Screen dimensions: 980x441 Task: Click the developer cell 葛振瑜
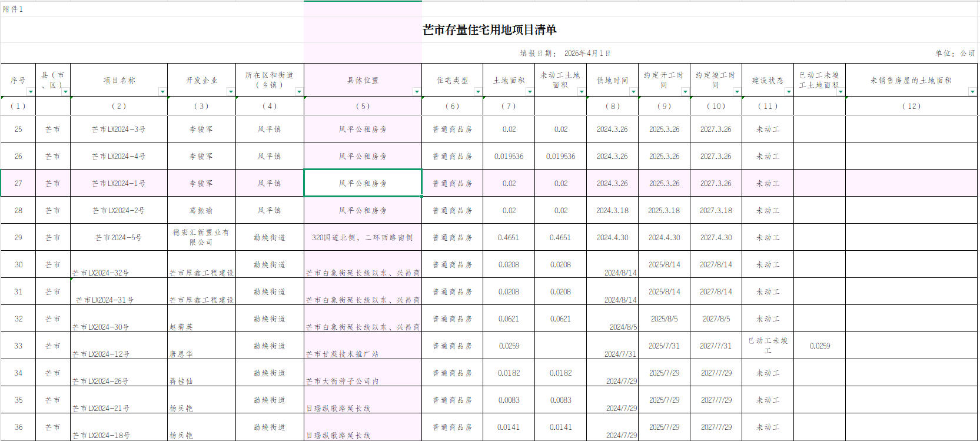(x=201, y=211)
